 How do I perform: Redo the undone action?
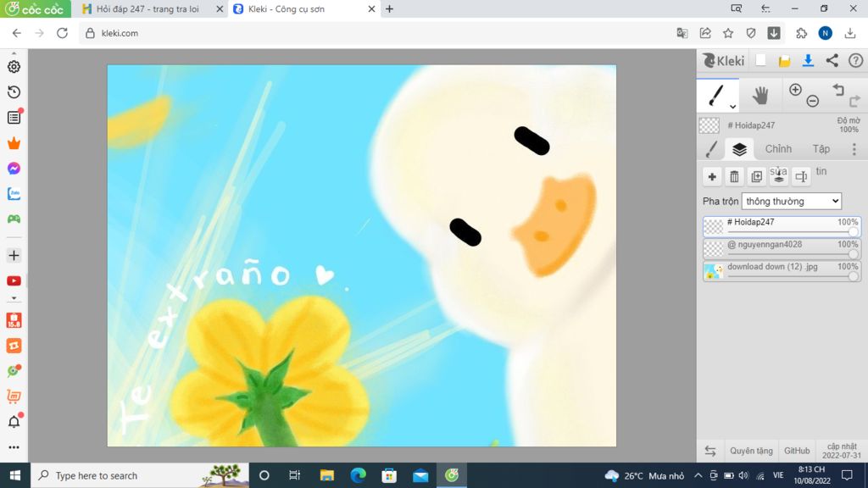(x=854, y=101)
